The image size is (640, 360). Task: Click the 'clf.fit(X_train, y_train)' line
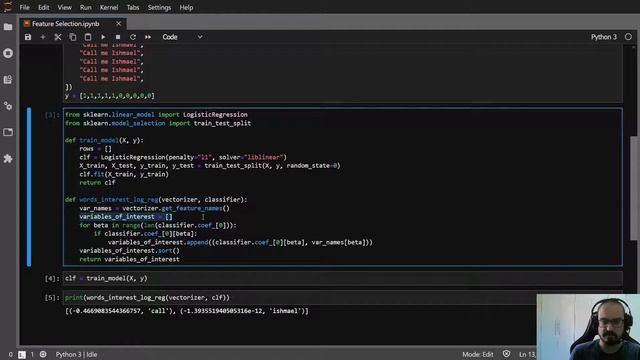[124, 174]
